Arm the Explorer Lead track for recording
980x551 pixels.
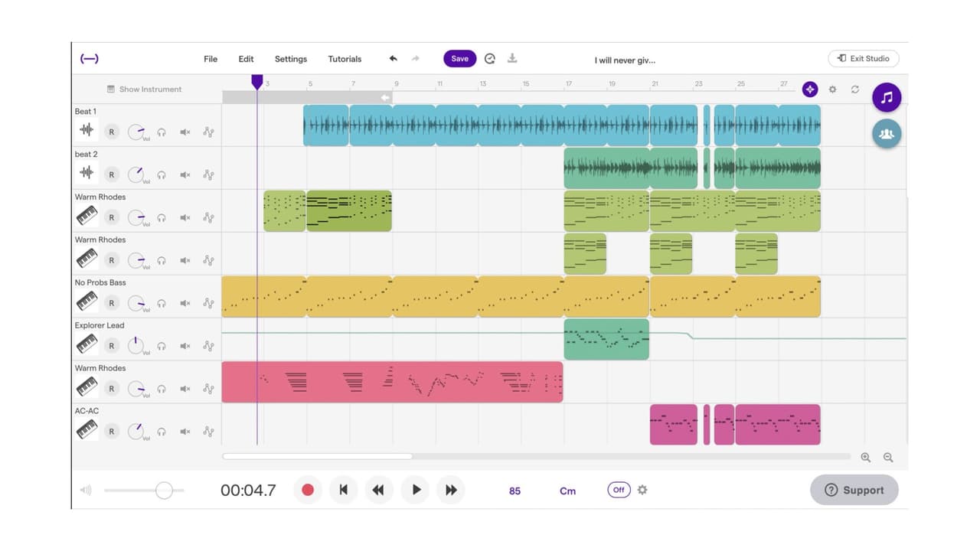point(112,346)
